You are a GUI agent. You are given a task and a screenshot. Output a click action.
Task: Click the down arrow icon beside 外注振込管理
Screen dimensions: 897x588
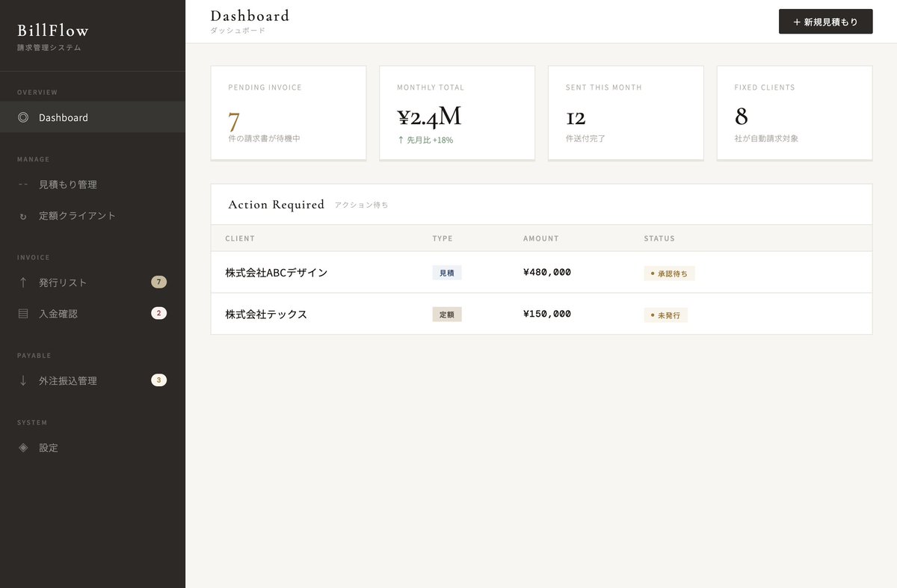[x=23, y=380]
